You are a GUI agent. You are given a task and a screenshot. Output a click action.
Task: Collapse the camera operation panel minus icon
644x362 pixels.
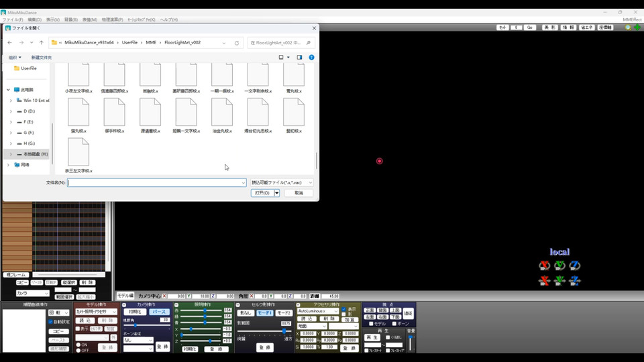click(x=124, y=305)
